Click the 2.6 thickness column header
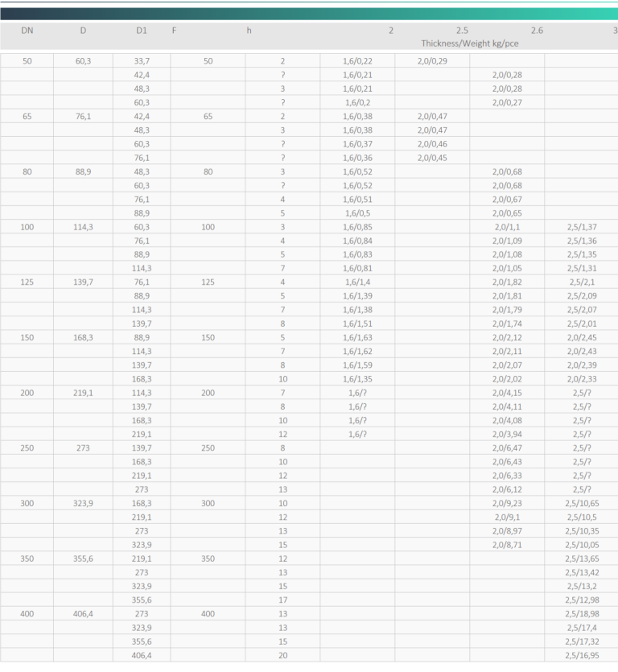Screen dimensions: 618x672 click(x=537, y=30)
